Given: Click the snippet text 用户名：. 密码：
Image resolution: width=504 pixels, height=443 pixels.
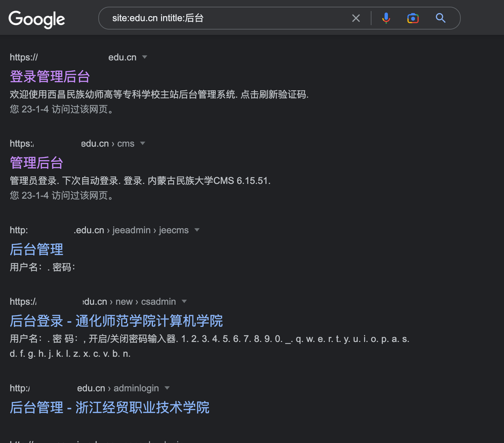Looking at the screenshot, I should pos(43,267).
